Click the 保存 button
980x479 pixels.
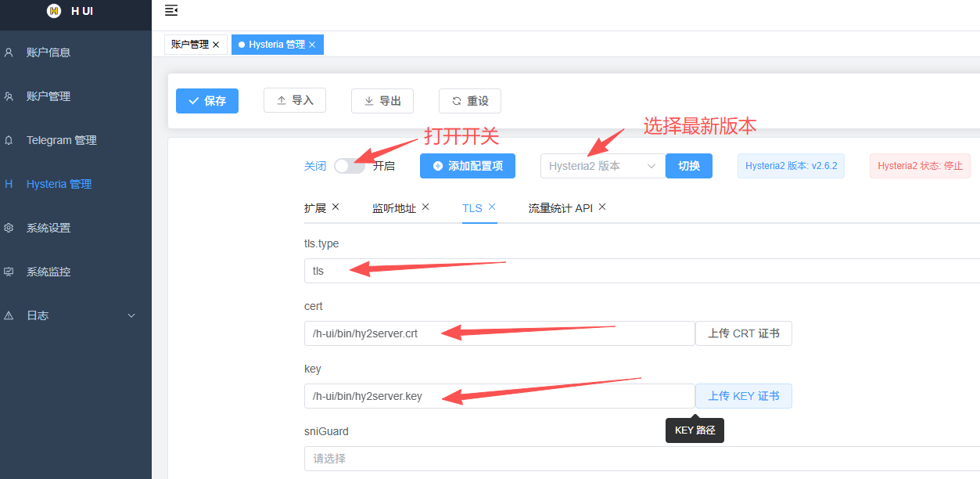(x=207, y=101)
